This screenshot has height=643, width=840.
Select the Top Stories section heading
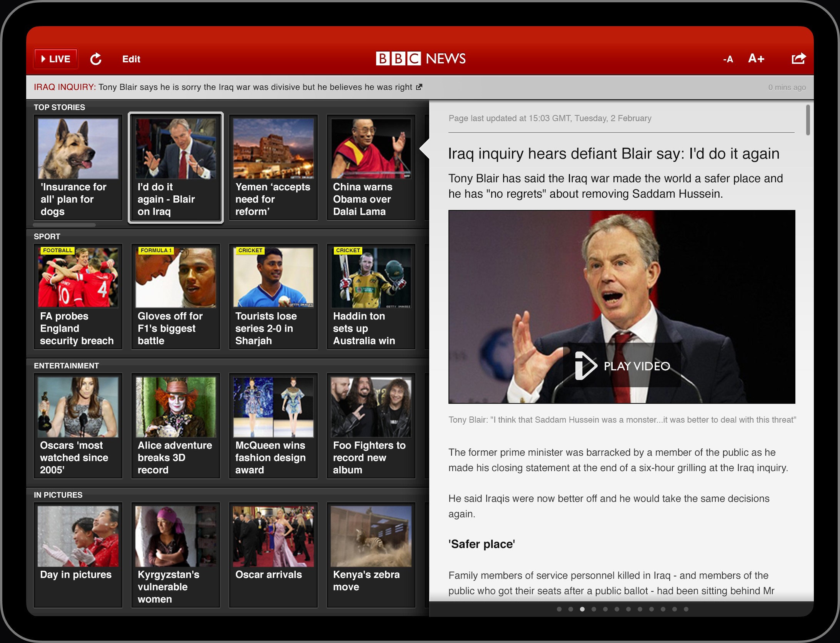click(60, 107)
